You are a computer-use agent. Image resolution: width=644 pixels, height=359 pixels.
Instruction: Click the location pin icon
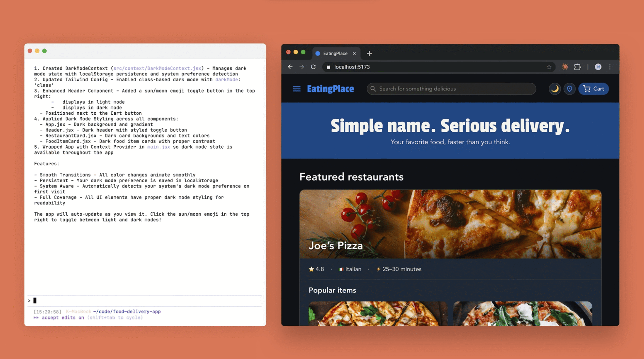point(570,89)
